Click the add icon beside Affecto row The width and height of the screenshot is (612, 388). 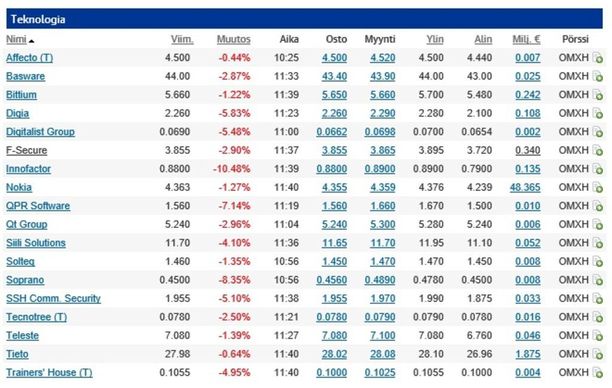click(x=598, y=58)
